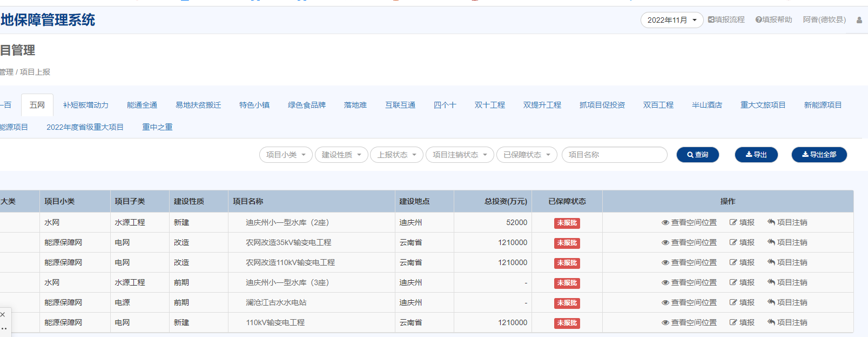
Task: Click 填报 for 农网改造110kV输变电工程 row
Action: 742,262
